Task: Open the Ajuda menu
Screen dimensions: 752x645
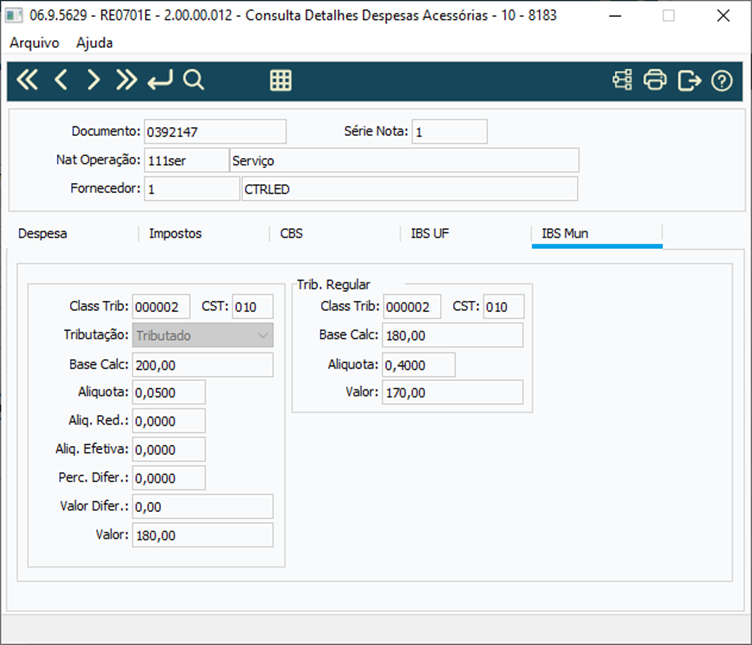Action: click(94, 43)
